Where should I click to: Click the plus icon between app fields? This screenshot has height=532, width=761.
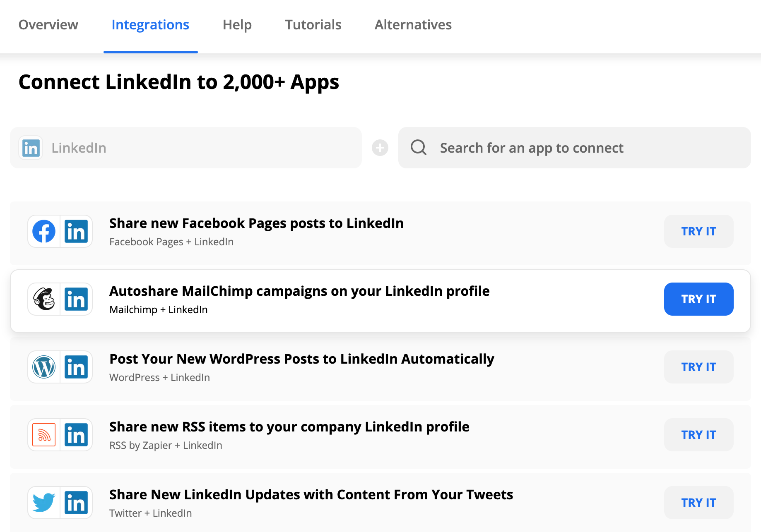(x=380, y=148)
